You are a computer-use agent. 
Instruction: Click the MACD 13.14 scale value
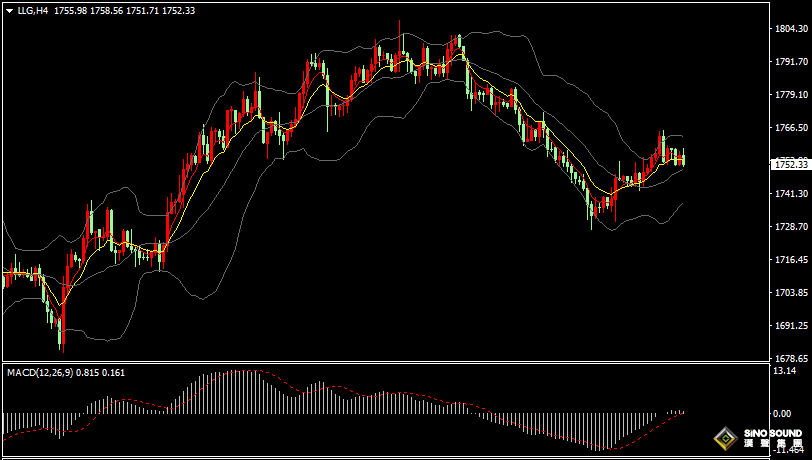[x=785, y=370]
